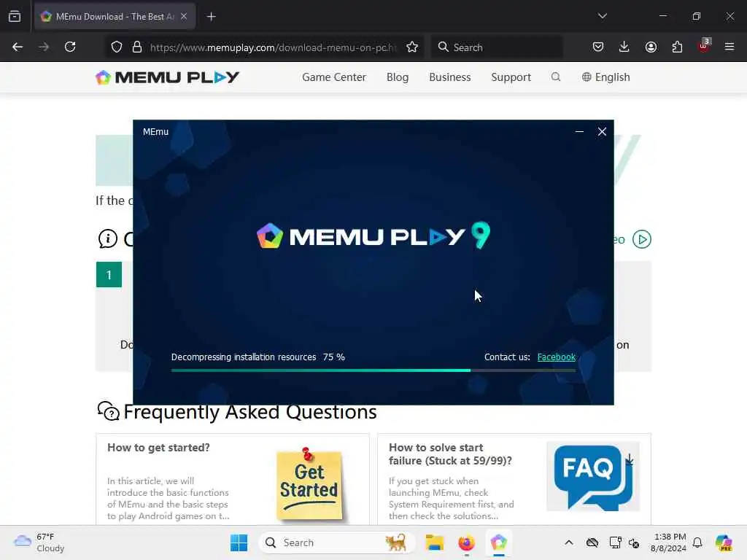Reload the page with the refresh icon
The image size is (747, 560).
click(x=70, y=47)
